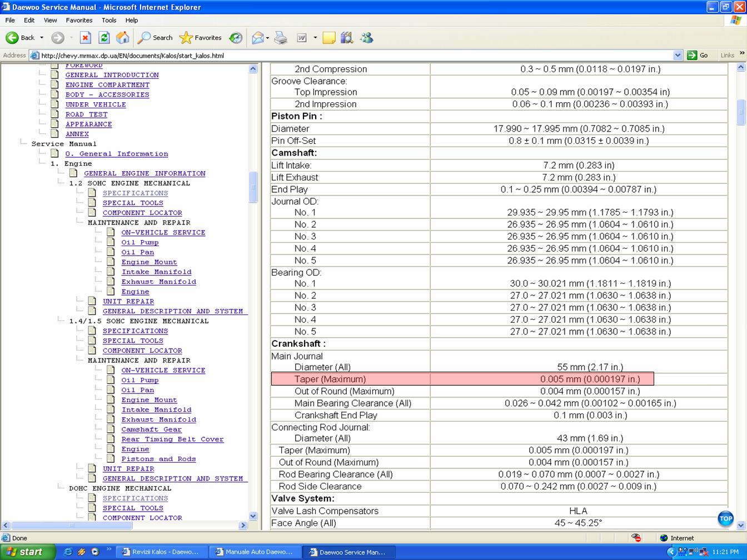Open the Edit with Word dropdown arrow
The image size is (747, 560).
315,38
